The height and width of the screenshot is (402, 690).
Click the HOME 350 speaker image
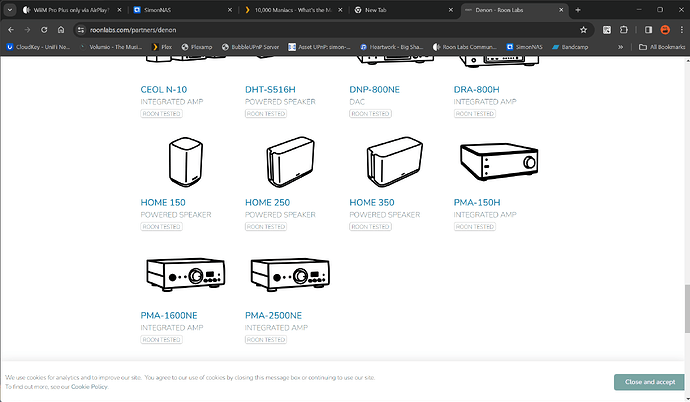coord(395,162)
